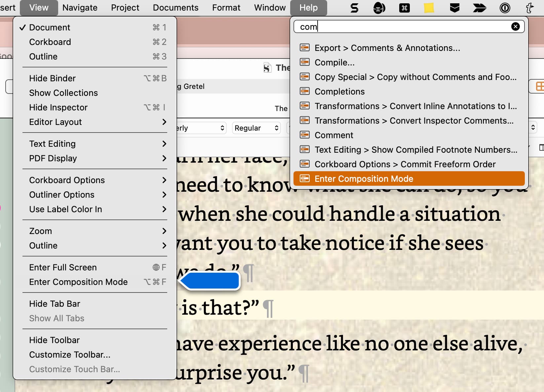Select the checked Document view mode item

[95, 27]
